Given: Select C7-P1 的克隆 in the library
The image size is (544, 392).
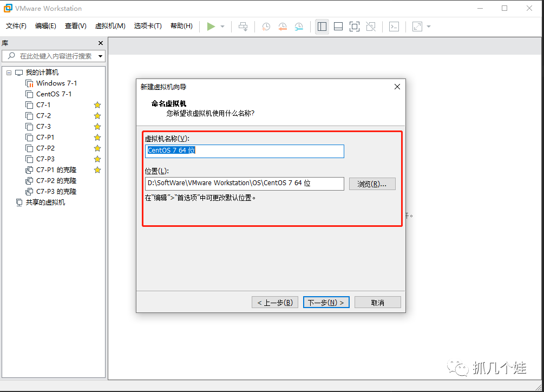Looking at the screenshot, I should pyautogui.click(x=56, y=170).
